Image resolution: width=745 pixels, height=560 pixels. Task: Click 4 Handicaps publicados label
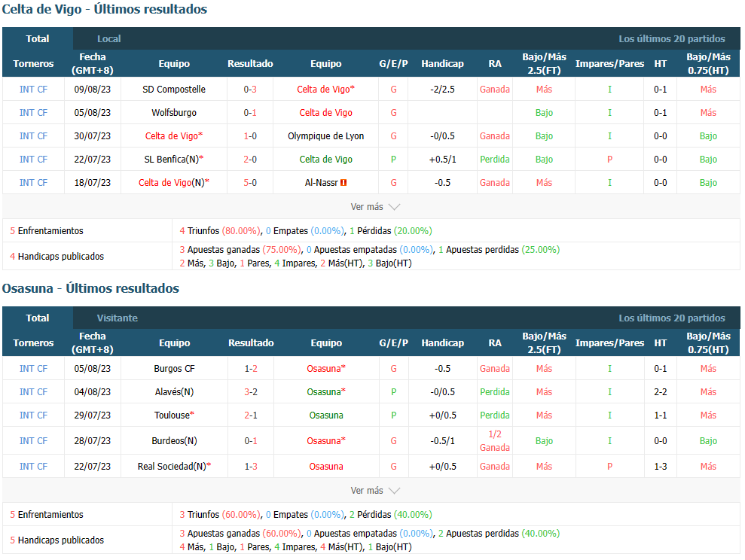[x=56, y=256]
